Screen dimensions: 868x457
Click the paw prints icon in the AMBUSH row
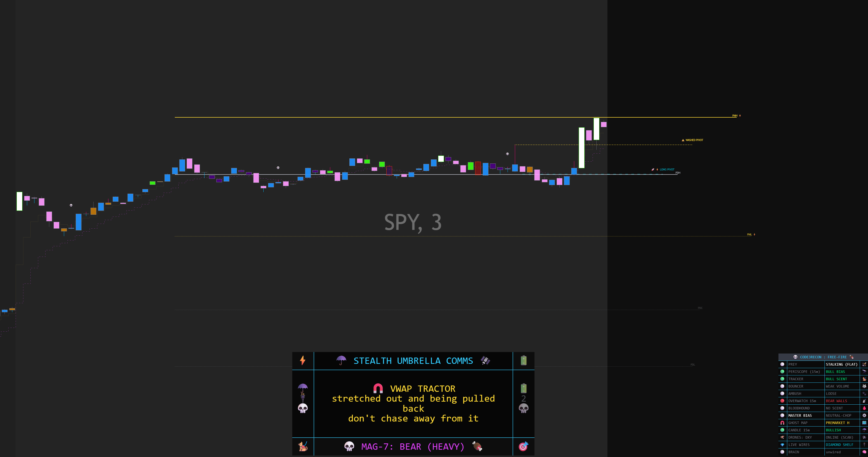(864, 394)
